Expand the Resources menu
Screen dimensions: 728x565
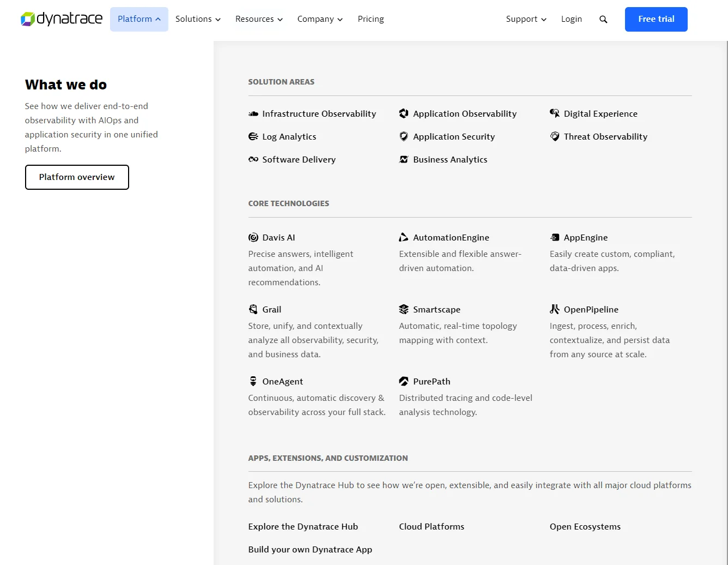pyautogui.click(x=259, y=19)
